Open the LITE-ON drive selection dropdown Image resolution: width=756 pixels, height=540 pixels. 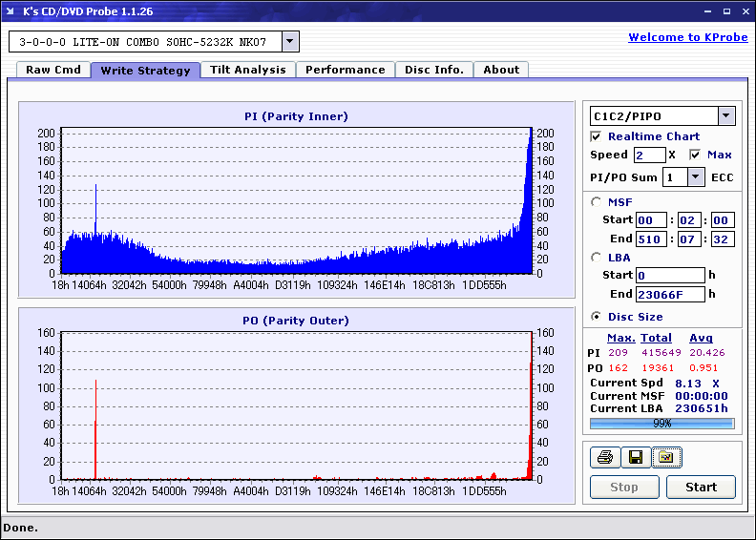pyautogui.click(x=290, y=42)
